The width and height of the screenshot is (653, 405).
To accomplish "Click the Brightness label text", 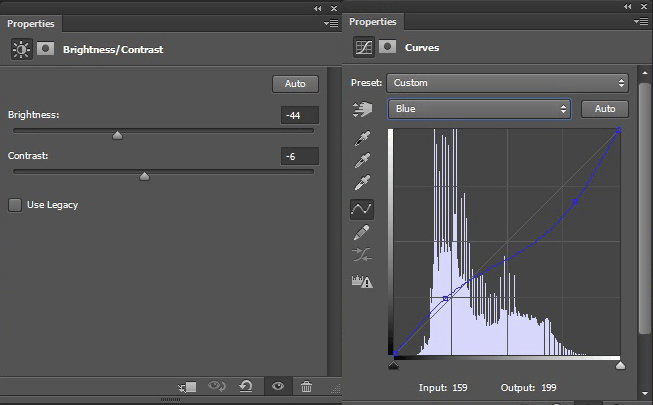I will 34,115.
